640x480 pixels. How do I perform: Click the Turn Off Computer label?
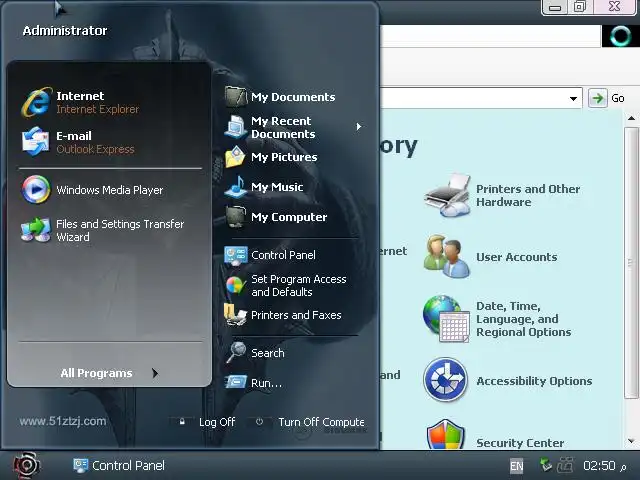tap(321, 422)
